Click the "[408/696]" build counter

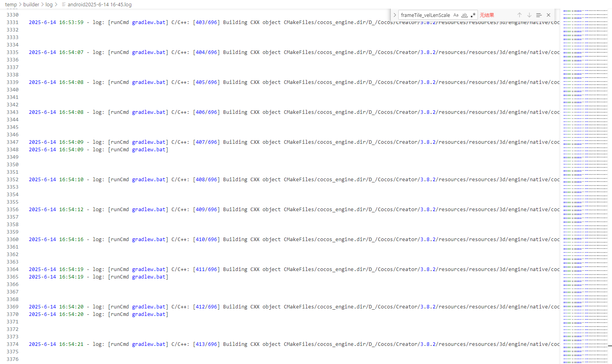point(207,180)
